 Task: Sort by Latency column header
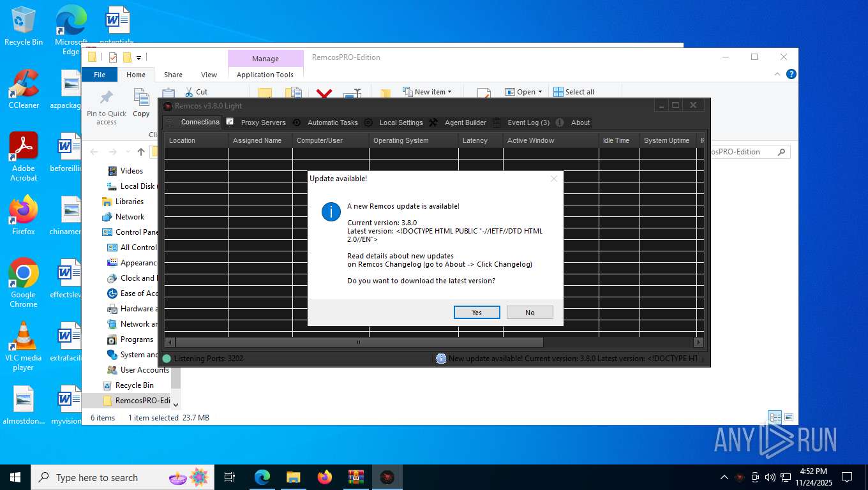point(481,140)
